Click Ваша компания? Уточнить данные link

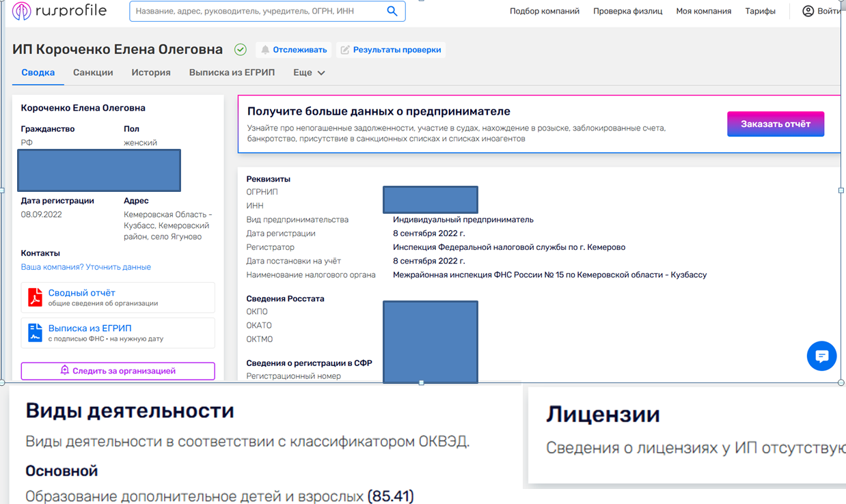click(x=86, y=267)
